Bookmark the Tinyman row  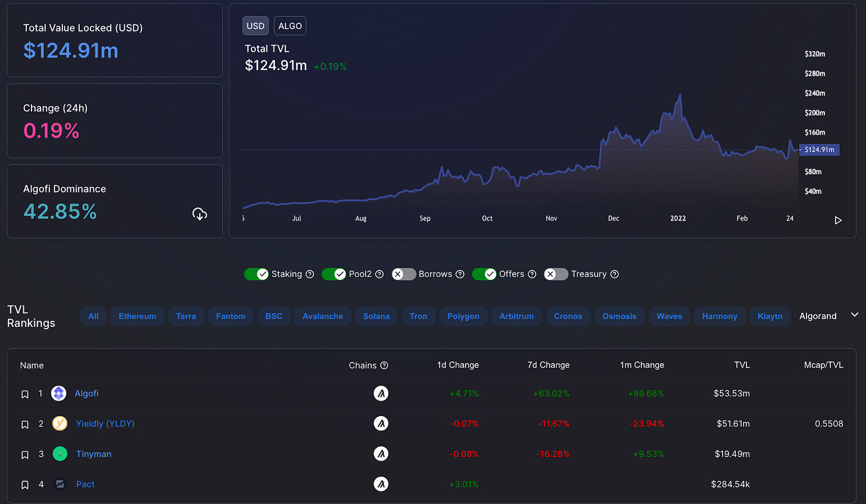pyautogui.click(x=25, y=455)
